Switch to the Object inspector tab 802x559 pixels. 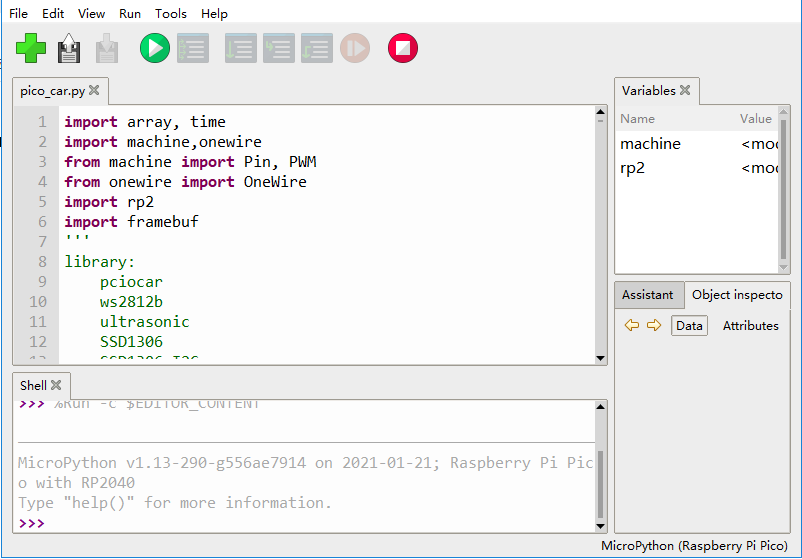point(737,295)
